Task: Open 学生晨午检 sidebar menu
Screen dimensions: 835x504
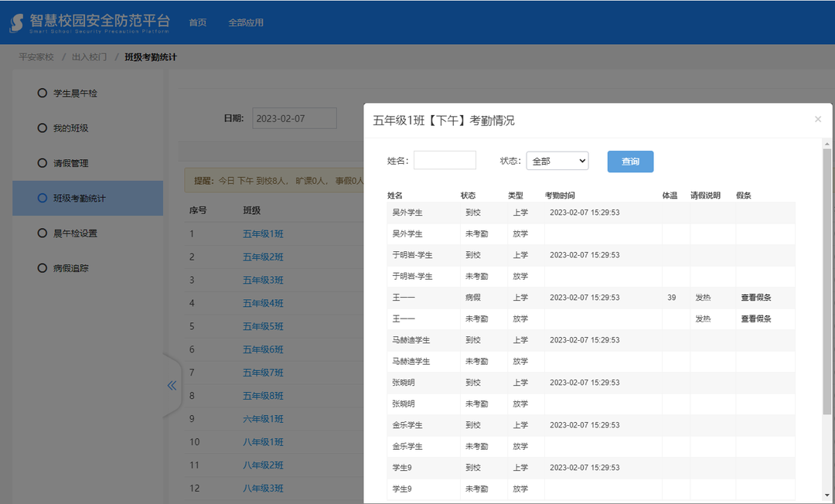Action: pyautogui.click(x=75, y=93)
